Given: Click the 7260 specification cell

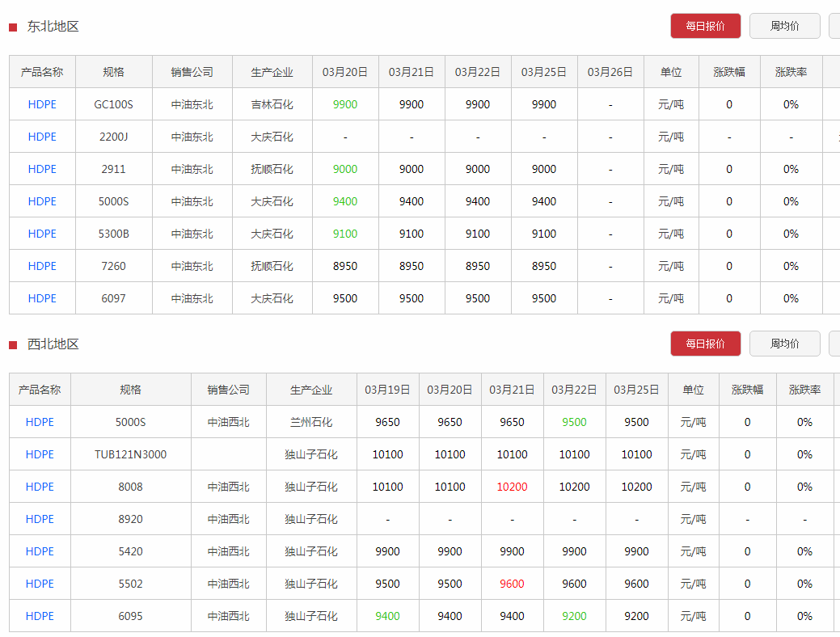Looking at the screenshot, I should [113, 266].
